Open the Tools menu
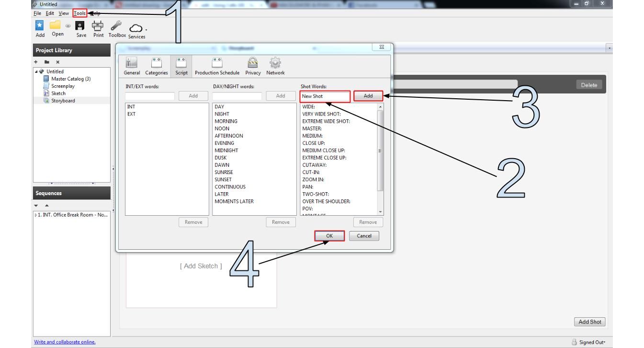This screenshot has height=348, width=644. click(79, 13)
